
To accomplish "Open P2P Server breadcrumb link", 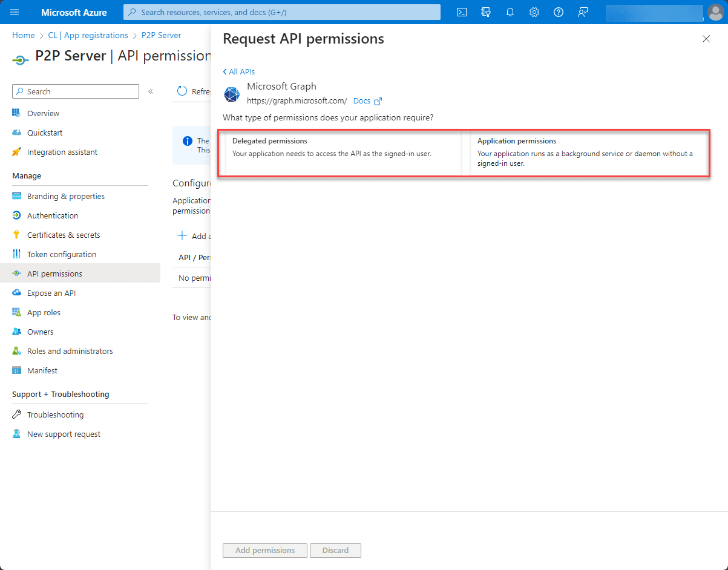I will [162, 35].
